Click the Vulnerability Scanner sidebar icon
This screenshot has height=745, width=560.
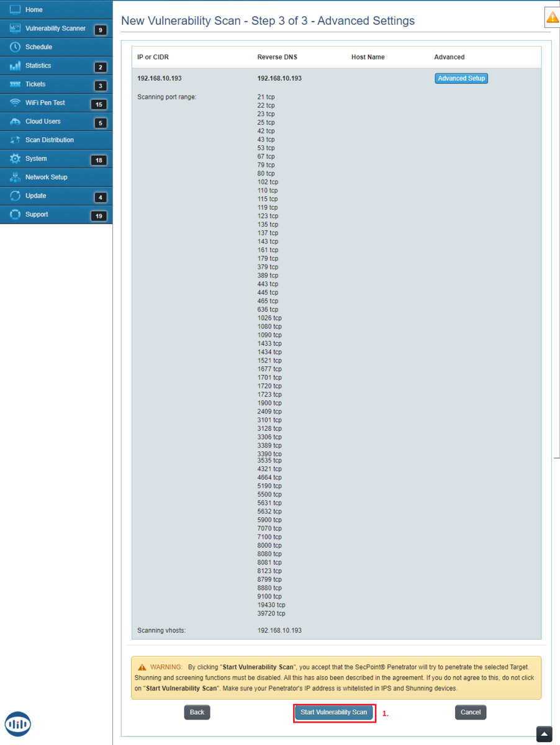(x=16, y=29)
